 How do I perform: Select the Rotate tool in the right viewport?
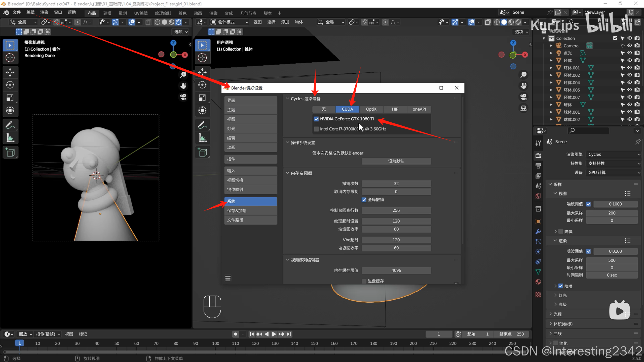[202, 85]
